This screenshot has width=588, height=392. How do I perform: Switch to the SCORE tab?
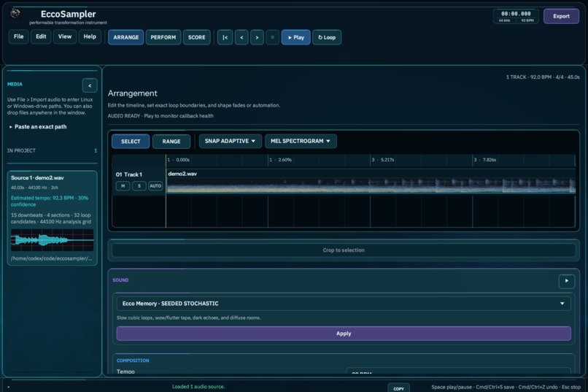197,37
